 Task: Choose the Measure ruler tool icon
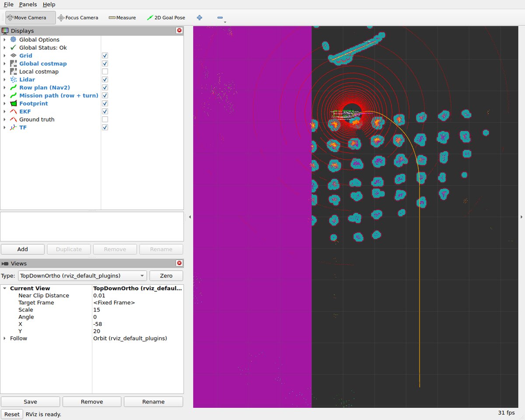point(112,17)
